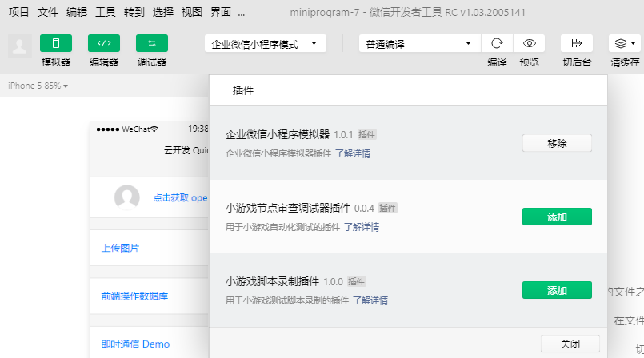Add the 小游戏脚本录制插件 plugin
The width and height of the screenshot is (644, 358).
557,290
